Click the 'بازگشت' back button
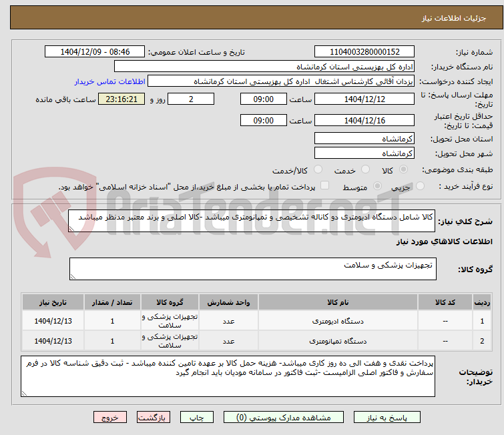The image size is (504, 435). click(x=154, y=418)
